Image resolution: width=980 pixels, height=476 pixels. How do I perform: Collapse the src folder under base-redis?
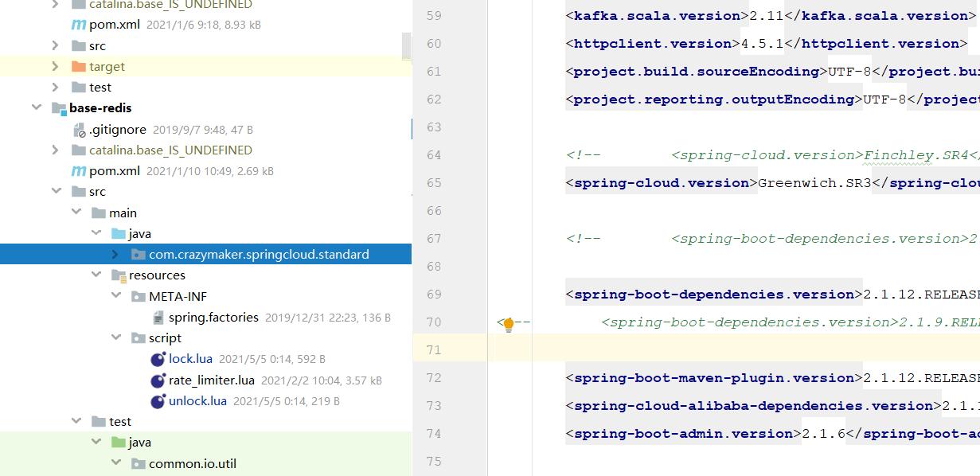pyautogui.click(x=55, y=192)
